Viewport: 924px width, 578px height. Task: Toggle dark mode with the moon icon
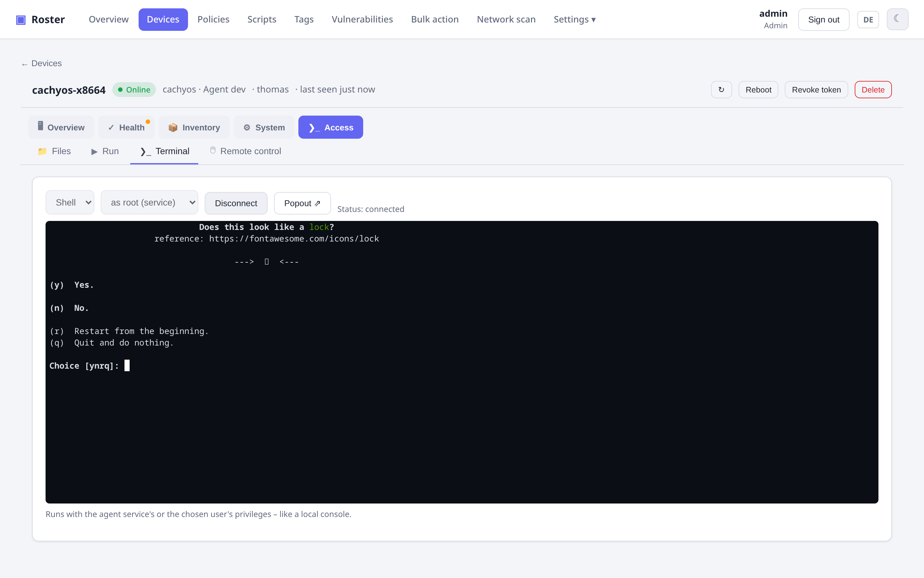coord(897,19)
